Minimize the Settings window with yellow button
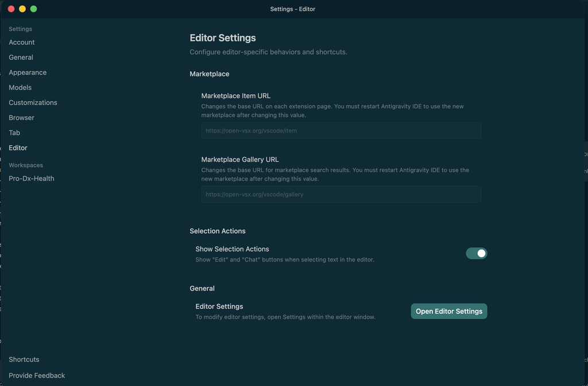The width and height of the screenshot is (588, 386). point(22,9)
